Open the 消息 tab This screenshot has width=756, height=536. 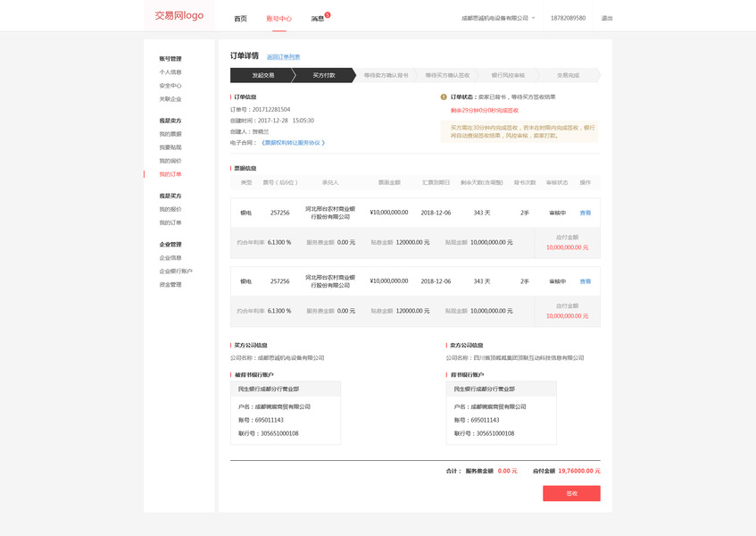pos(317,19)
